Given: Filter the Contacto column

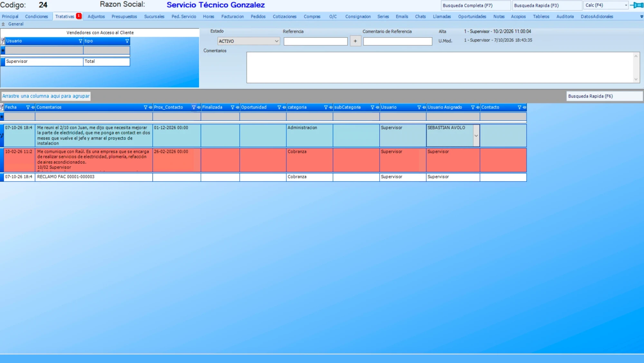Looking at the screenshot, I should click(x=519, y=107).
